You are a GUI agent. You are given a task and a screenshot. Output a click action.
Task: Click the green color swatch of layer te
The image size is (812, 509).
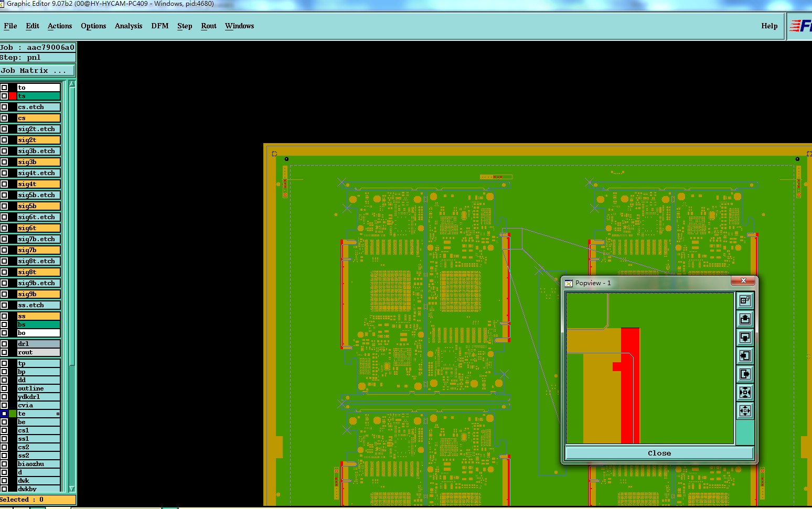[13, 414]
